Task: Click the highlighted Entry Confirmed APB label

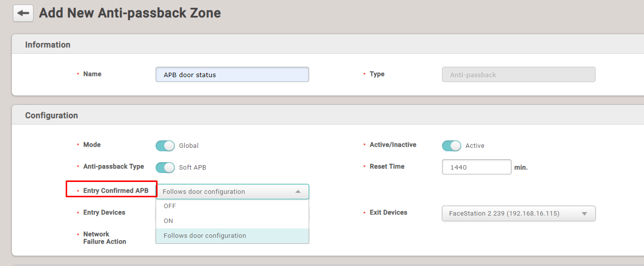Action: pos(116,190)
